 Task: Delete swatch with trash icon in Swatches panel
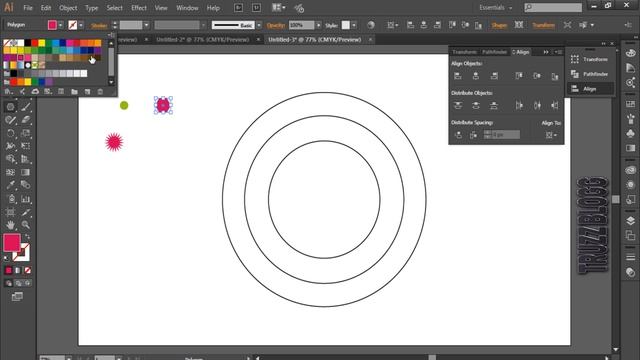pos(100,92)
